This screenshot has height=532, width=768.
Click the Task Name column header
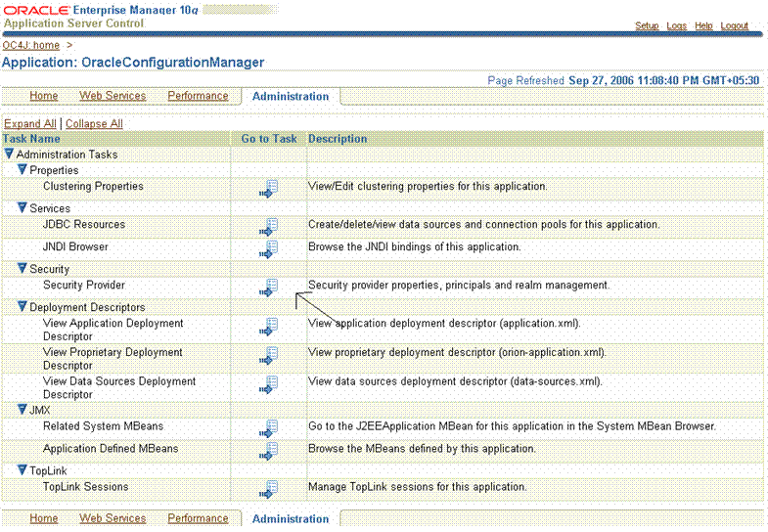[x=31, y=139]
